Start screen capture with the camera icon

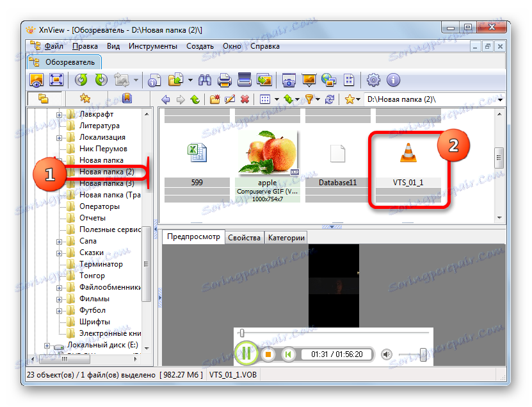click(x=289, y=81)
